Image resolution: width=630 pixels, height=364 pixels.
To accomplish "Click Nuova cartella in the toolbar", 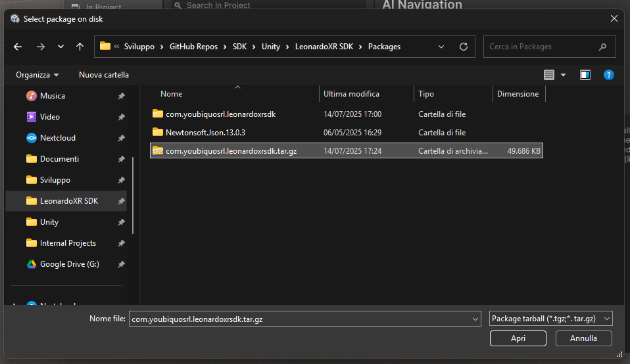I will 104,75.
